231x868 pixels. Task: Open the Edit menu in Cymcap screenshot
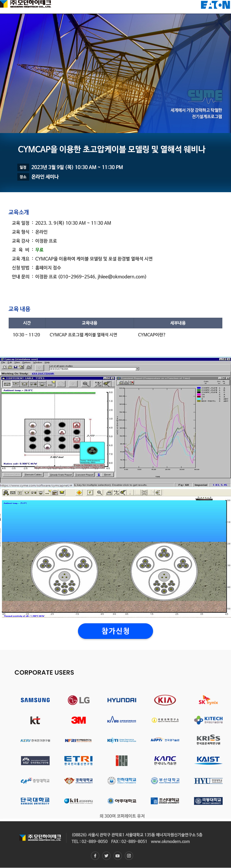click(10, 362)
